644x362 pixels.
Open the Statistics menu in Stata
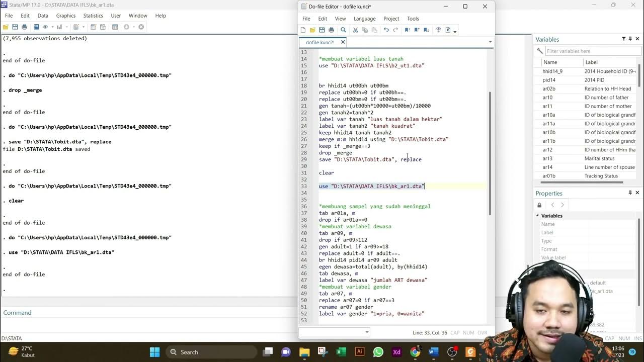click(93, 16)
